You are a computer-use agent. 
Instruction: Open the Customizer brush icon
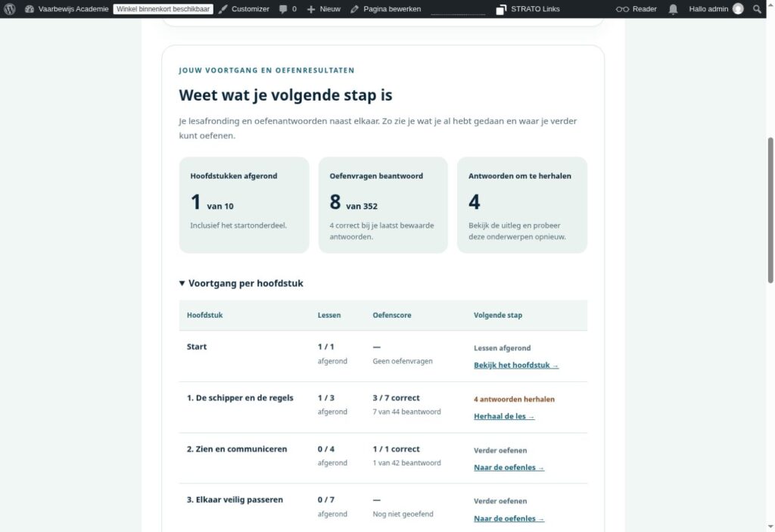click(223, 9)
